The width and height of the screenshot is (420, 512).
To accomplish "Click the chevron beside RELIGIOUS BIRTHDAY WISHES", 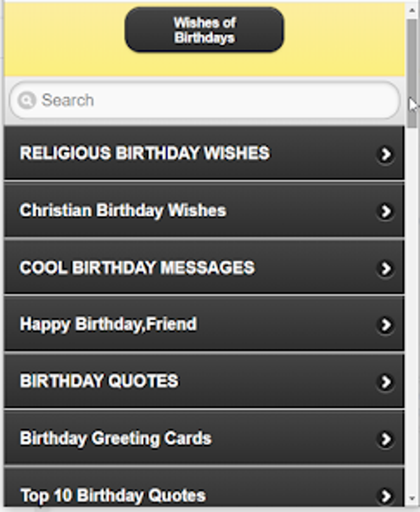I will [x=385, y=153].
